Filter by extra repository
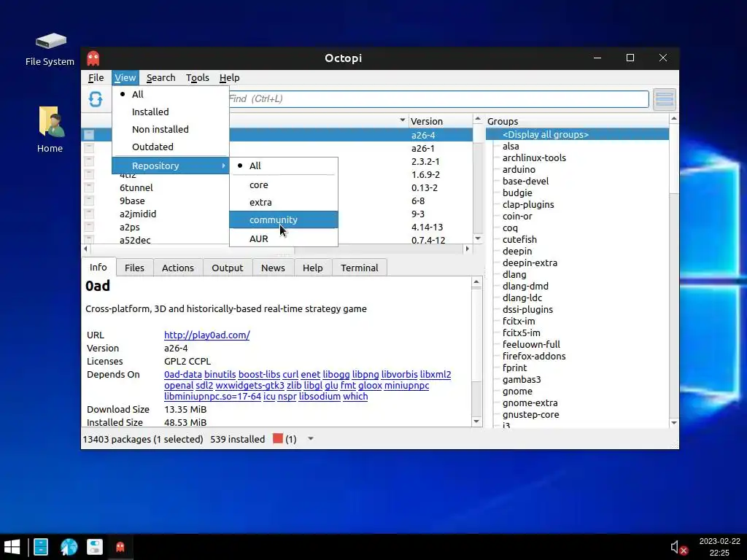This screenshot has width=747, height=560. click(284, 203)
